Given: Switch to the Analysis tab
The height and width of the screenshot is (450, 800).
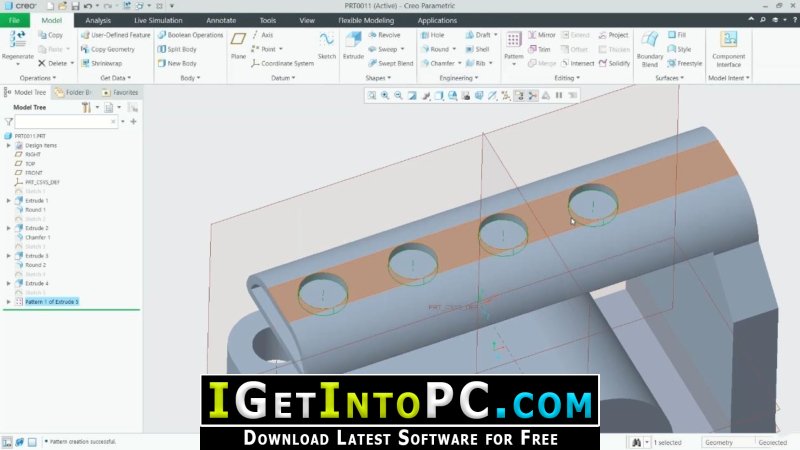Looking at the screenshot, I should (98, 20).
